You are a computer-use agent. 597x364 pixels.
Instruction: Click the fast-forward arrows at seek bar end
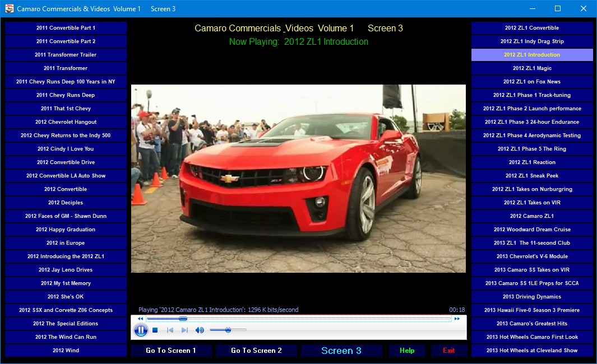[x=457, y=318]
